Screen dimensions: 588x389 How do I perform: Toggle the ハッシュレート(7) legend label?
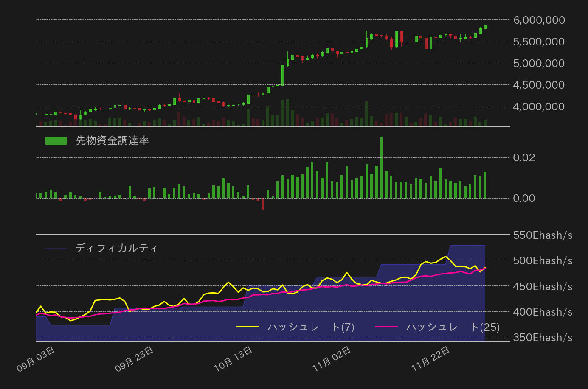point(311,327)
